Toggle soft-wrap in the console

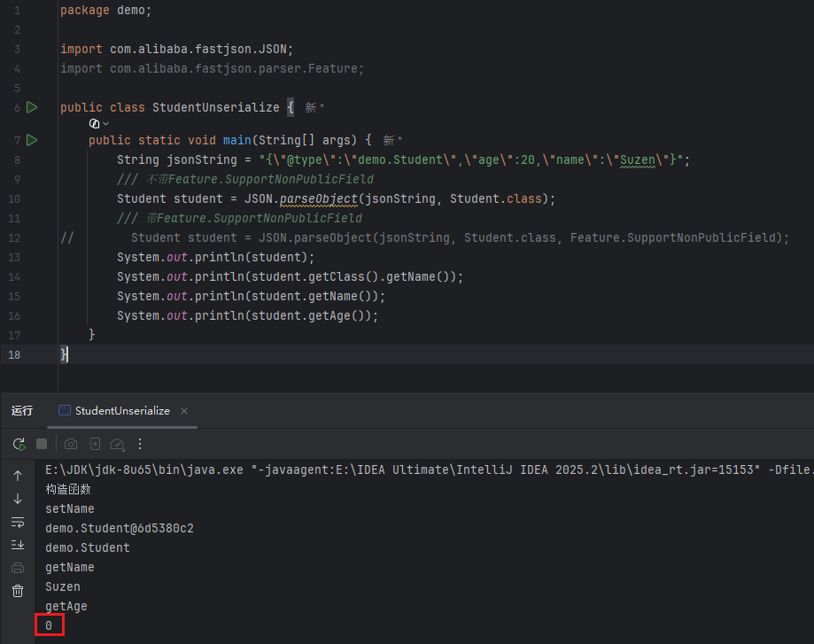click(x=18, y=522)
